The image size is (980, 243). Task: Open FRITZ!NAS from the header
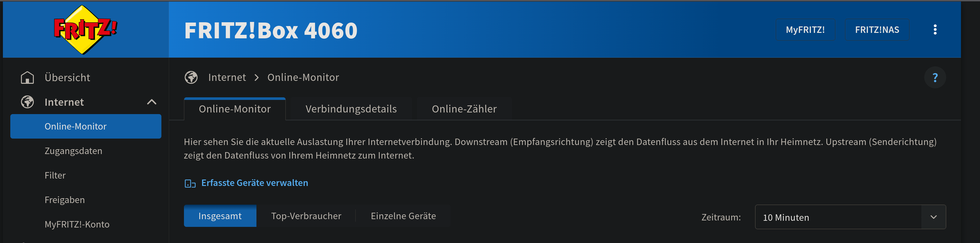pos(877,30)
